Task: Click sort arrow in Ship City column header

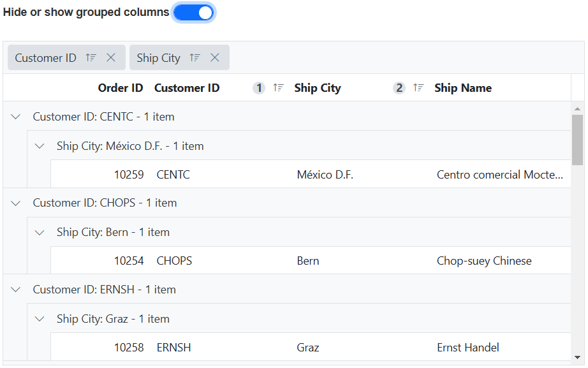Action: [418, 88]
